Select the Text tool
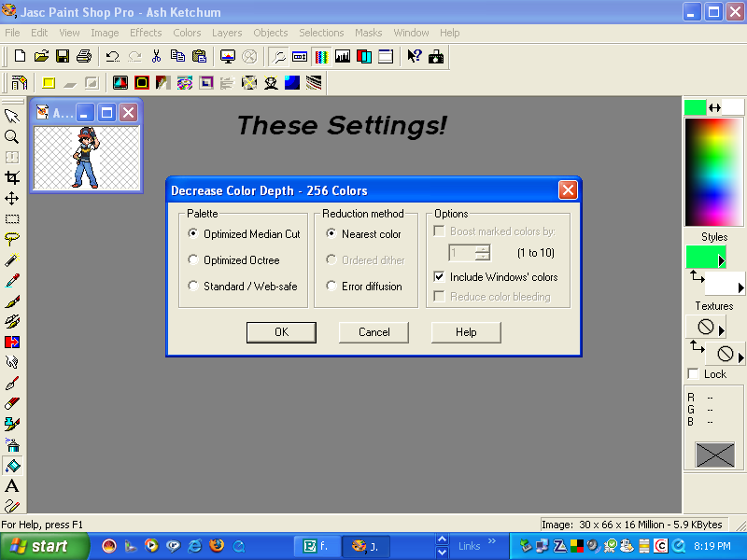This screenshot has width=747, height=560. [x=12, y=485]
